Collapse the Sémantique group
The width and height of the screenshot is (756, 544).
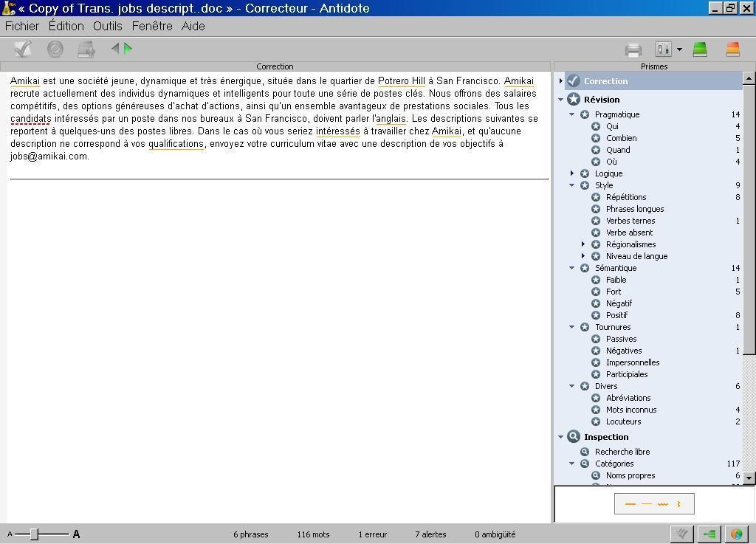click(572, 269)
